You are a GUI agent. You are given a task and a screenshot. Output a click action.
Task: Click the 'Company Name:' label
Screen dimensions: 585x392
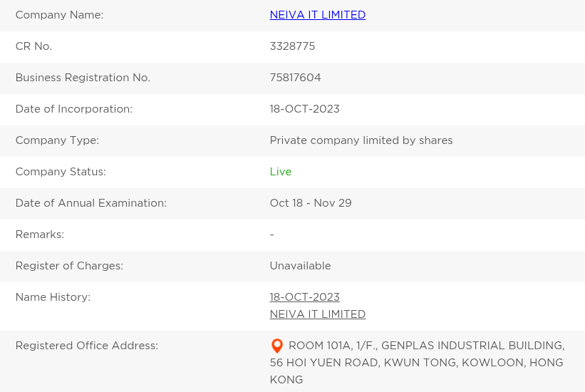(x=59, y=15)
